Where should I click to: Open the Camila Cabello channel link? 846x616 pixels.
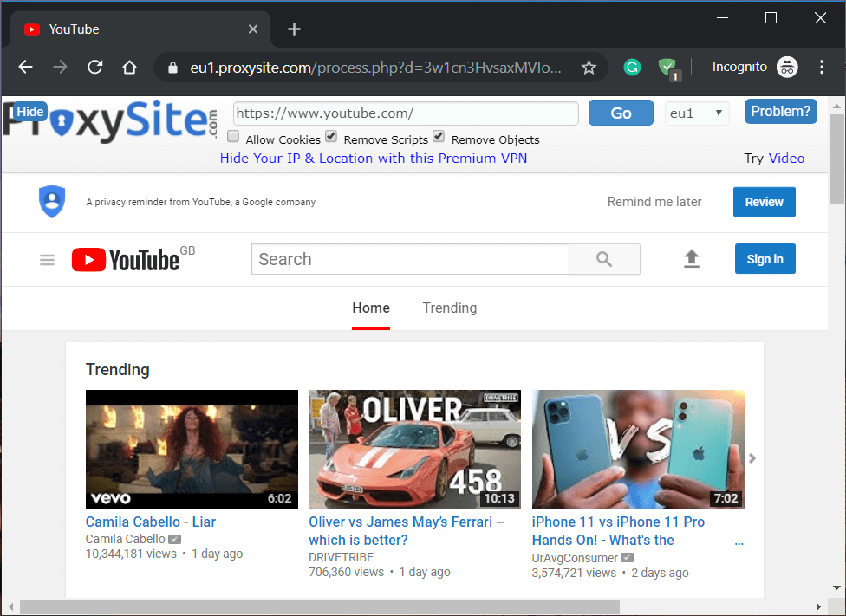(125, 539)
